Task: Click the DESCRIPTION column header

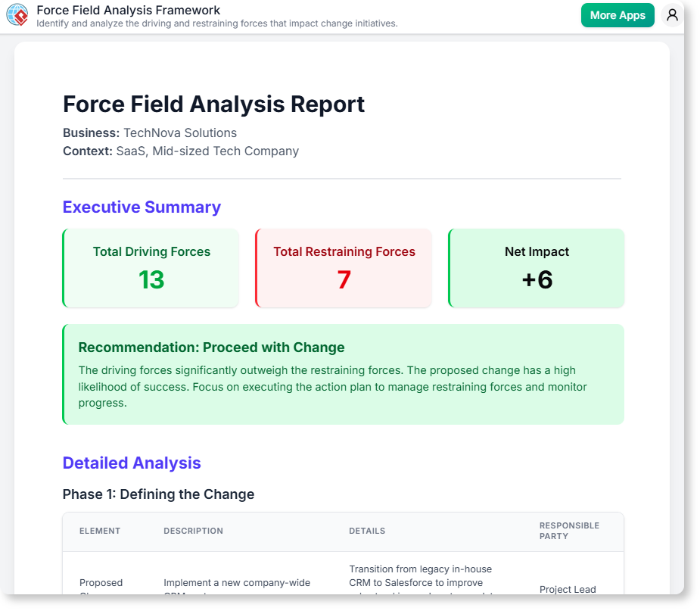Action: click(194, 531)
